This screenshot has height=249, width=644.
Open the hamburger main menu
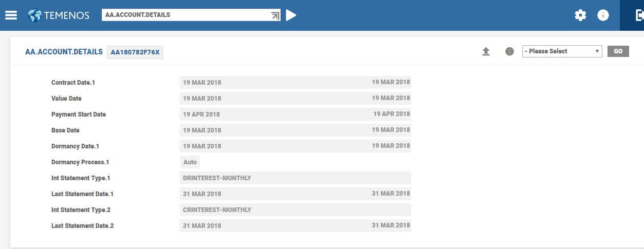click(11, 15)
